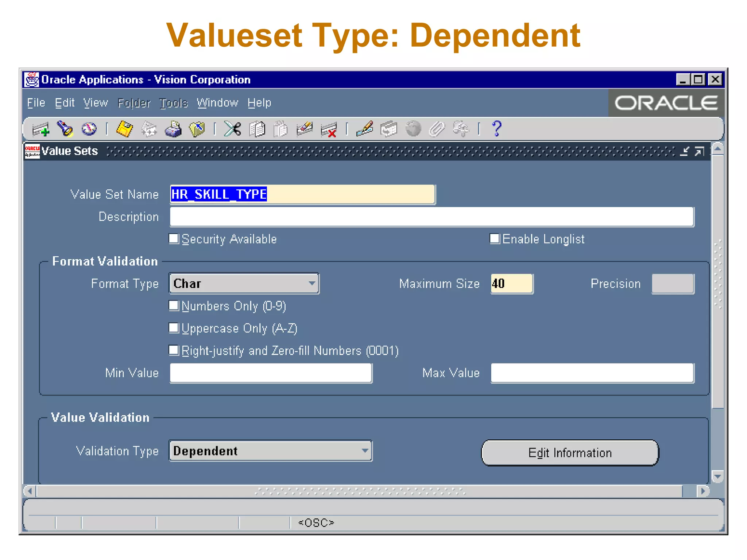Viewport: 747px width, 560px height.
Task: Check Uppercase Only (A-Z)
Action: click(x=174, y=328)
